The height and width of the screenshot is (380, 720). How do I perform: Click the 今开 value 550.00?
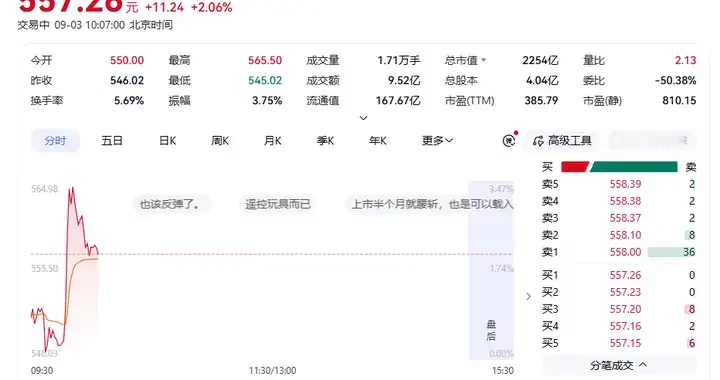point(127,60)
